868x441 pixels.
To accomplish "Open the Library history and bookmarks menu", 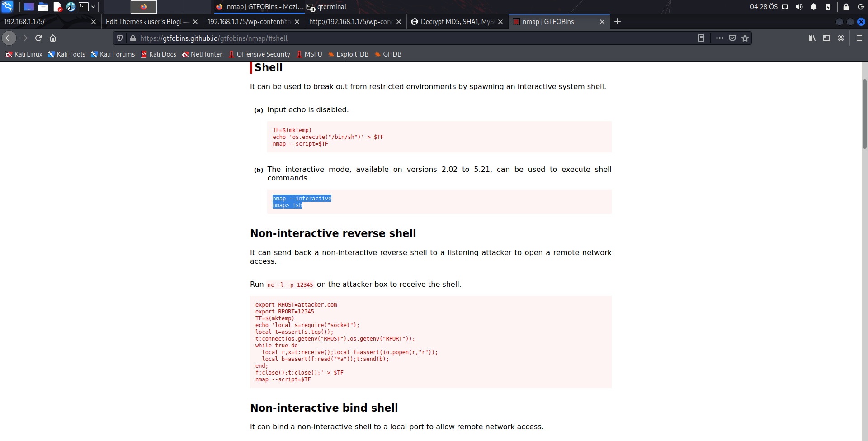I will (812, 38).
